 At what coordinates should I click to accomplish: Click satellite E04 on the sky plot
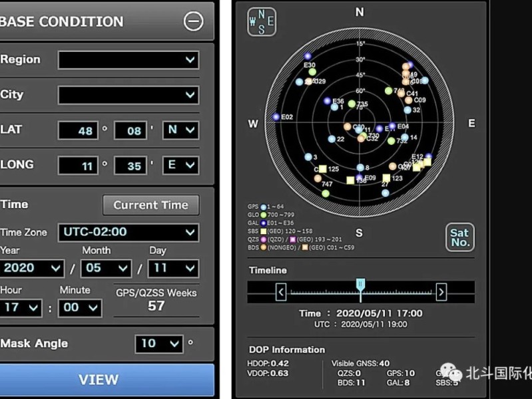click(392, 126)
